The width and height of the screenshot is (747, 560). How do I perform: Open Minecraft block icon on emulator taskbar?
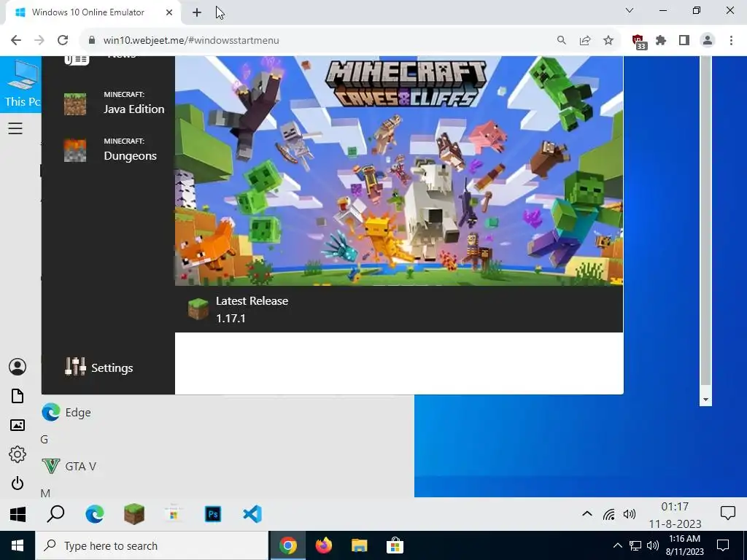[134, 514]
